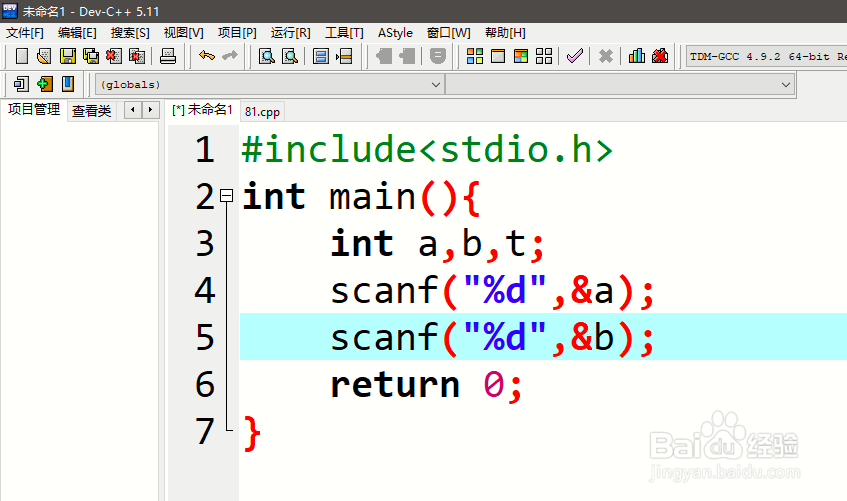
Task: Open the Find dialog icon
Action: 267,56
